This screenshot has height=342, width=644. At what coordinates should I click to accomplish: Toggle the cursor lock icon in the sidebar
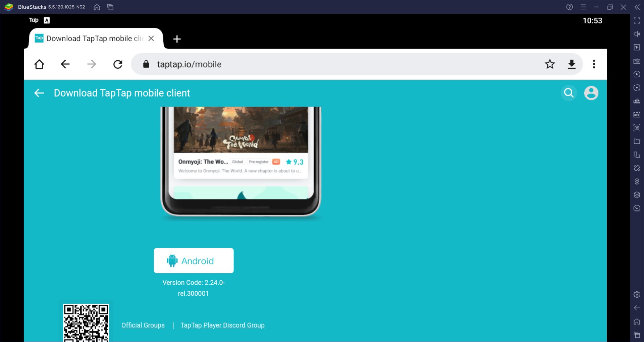637,47
